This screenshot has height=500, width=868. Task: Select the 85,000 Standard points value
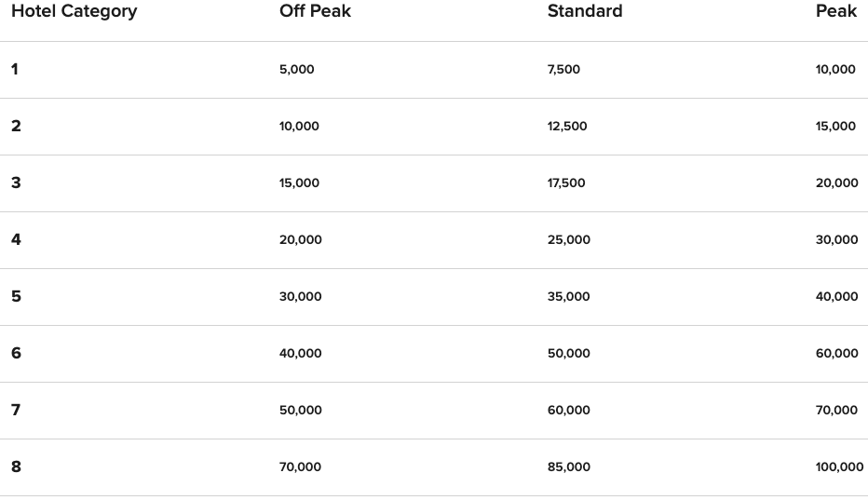568,467
